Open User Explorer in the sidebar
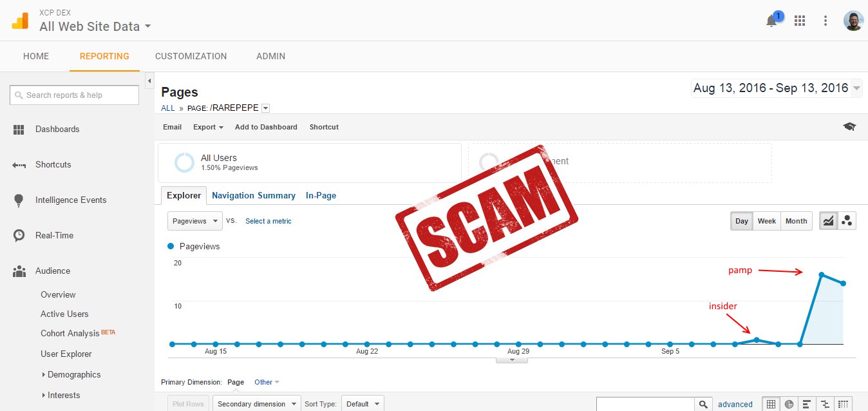 66,354
